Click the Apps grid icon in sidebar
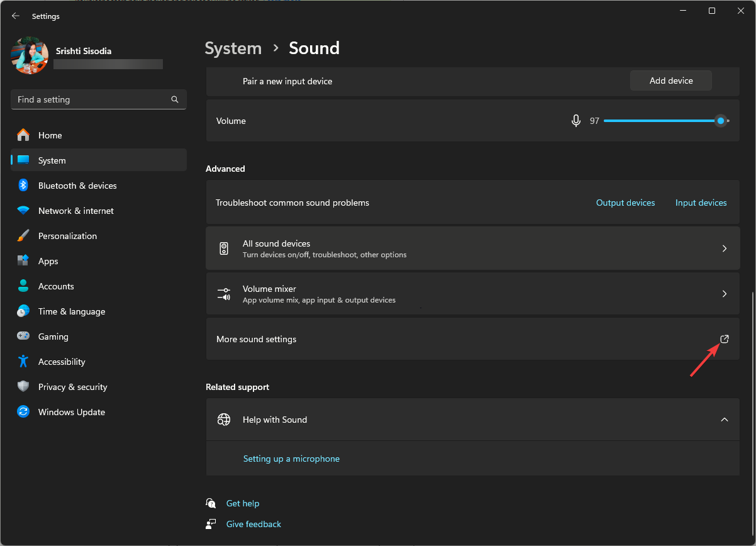This screenshot has height=546, width=756. point(23,261)
